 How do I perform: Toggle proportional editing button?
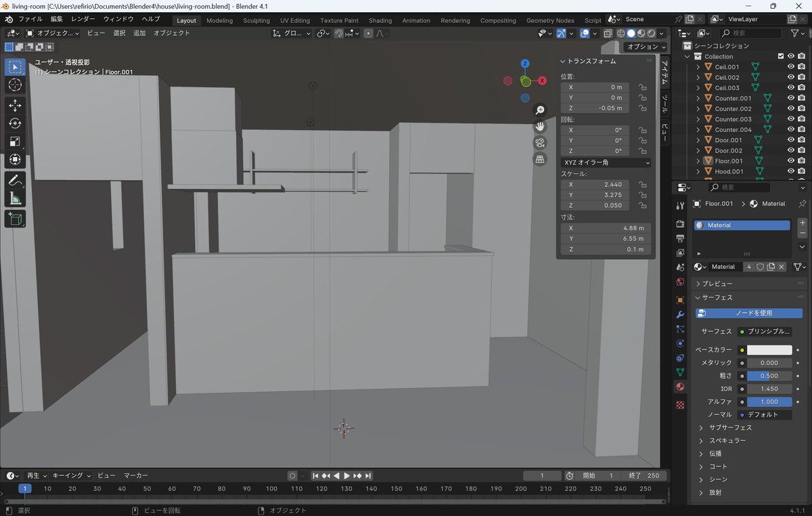[x=368, y=33]
